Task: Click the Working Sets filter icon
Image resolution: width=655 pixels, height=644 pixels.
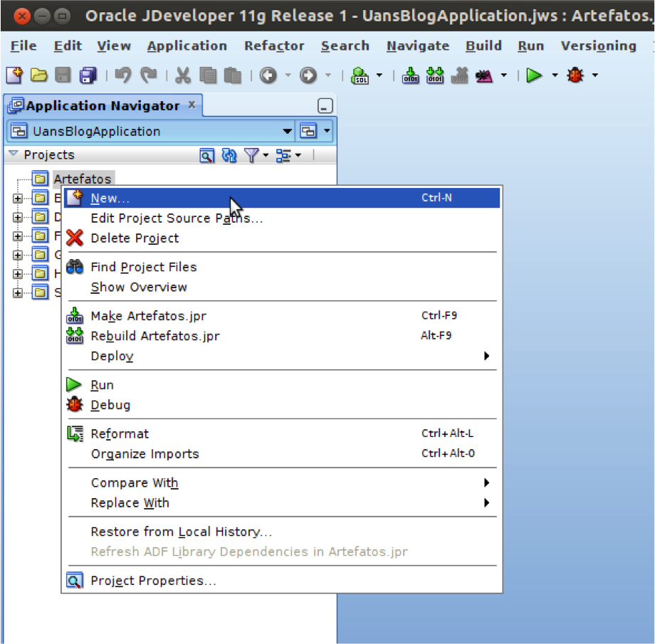Action: tap(251, 155)
